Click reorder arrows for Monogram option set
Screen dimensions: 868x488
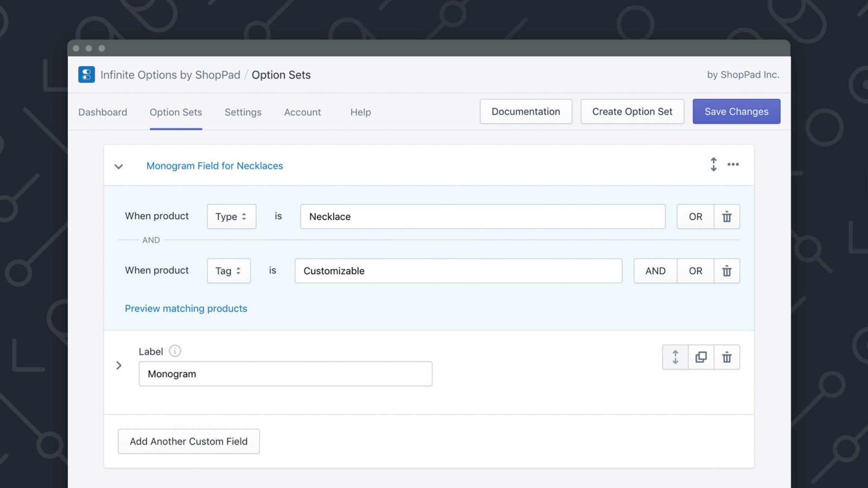point(713,164)
